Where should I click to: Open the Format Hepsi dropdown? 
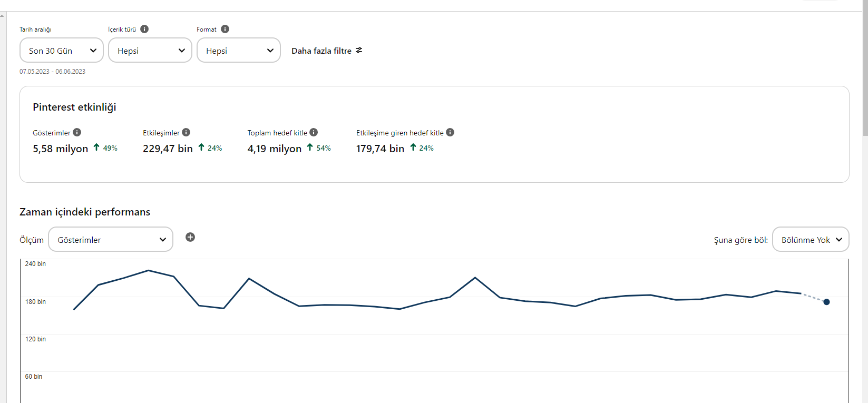point(239,50)
